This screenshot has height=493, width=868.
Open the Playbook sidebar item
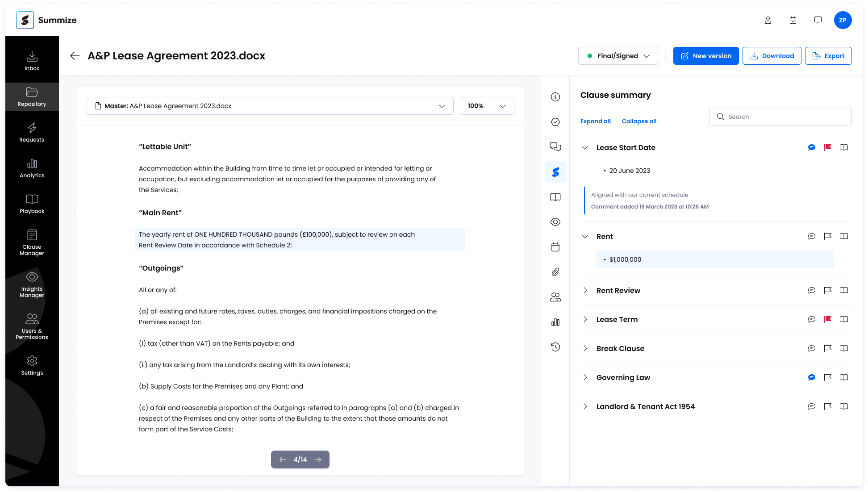click(32, 204)
